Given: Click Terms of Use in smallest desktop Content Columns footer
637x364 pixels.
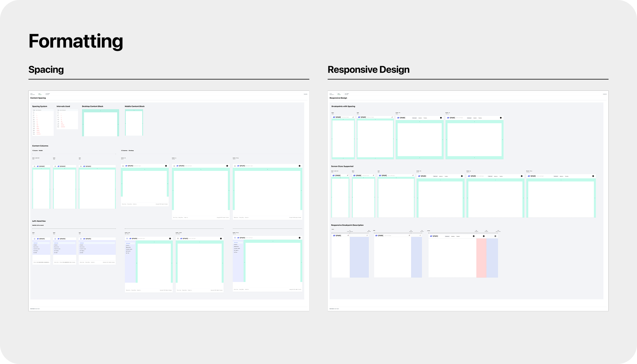Looking at the screenshot, I should [124, 204].
